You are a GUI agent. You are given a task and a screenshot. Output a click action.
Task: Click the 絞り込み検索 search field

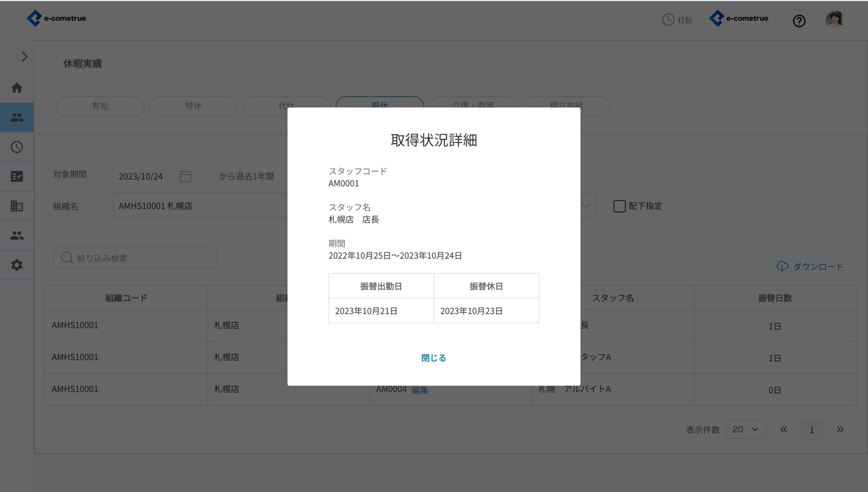[x=135, y=258]
